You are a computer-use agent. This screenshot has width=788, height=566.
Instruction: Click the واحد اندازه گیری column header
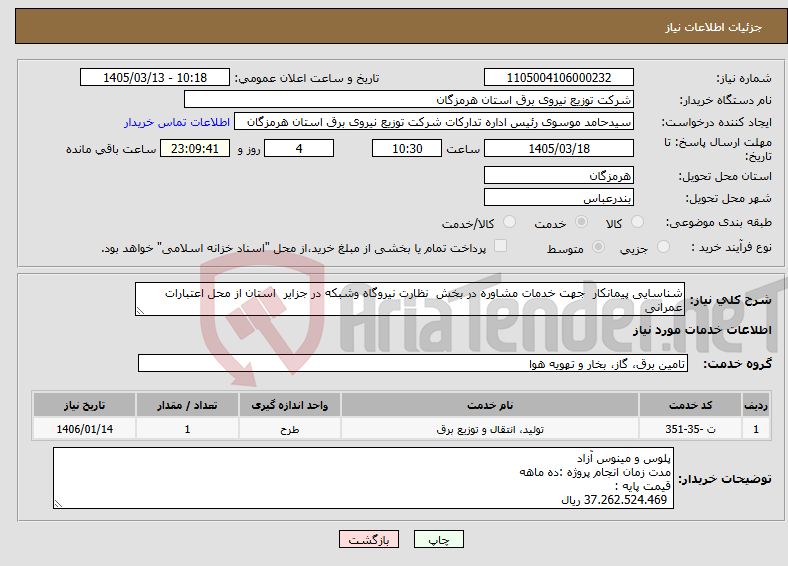(289, 405)
